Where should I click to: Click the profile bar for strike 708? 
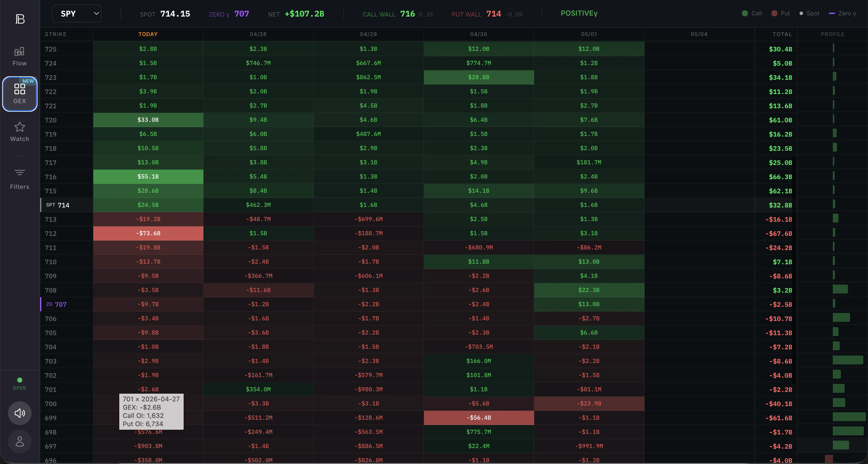pos(840,289)
